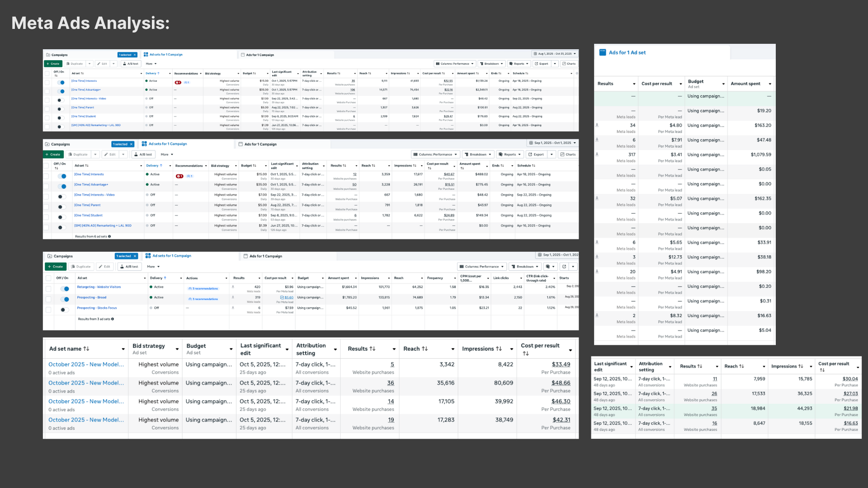This screenshot has height=488, width=868.
Task: Clear the 1 selected filter chip in second panel
Action: click(x=131, y=144)
